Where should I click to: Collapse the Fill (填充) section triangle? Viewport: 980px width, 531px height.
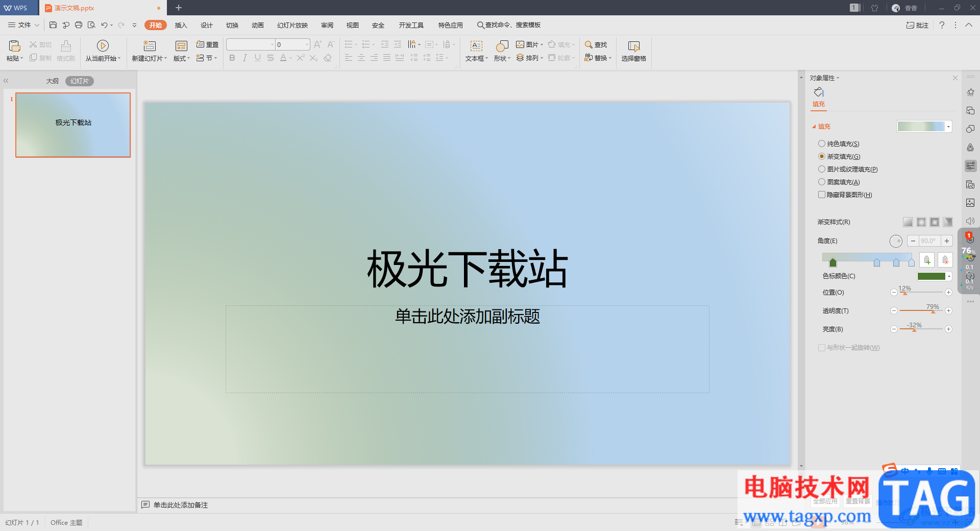tap(814, 127)
